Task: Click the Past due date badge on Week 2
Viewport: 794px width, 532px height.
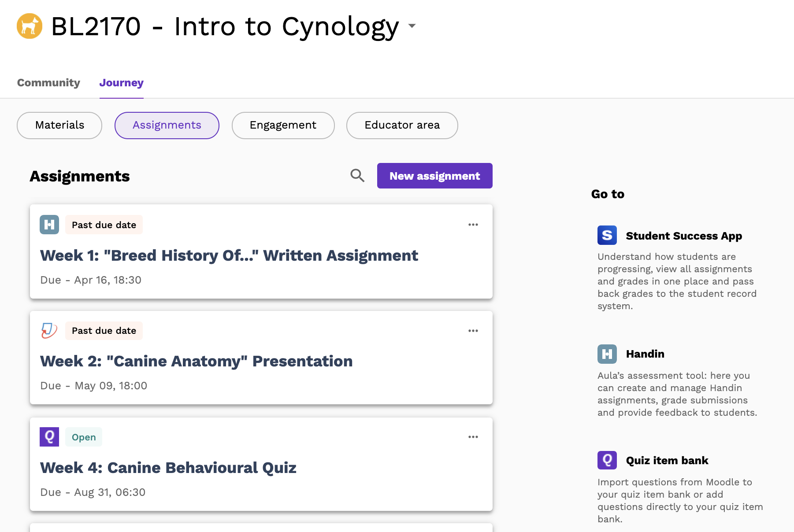Action: coord(104,331)
